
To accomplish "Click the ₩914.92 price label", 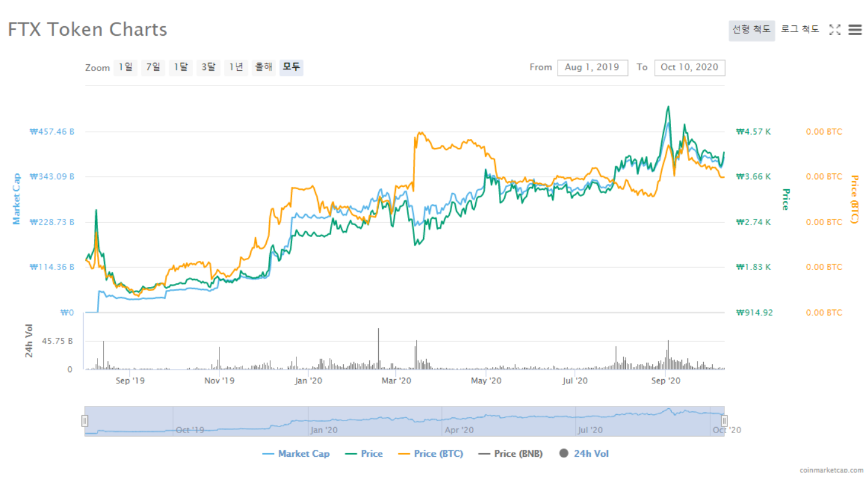I will (755, 312).
